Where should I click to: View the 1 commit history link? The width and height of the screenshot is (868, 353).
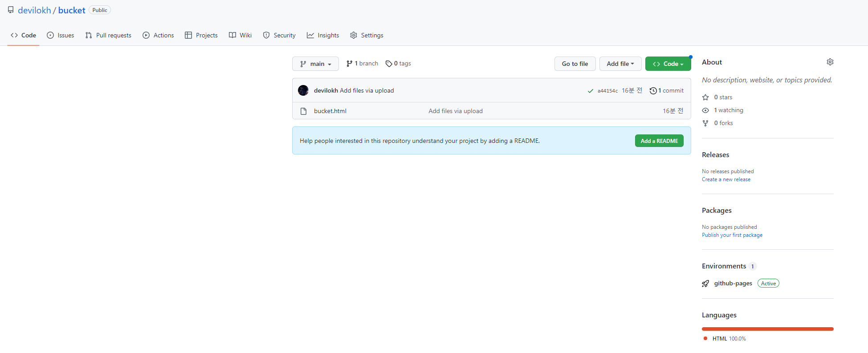click(667, 90)
